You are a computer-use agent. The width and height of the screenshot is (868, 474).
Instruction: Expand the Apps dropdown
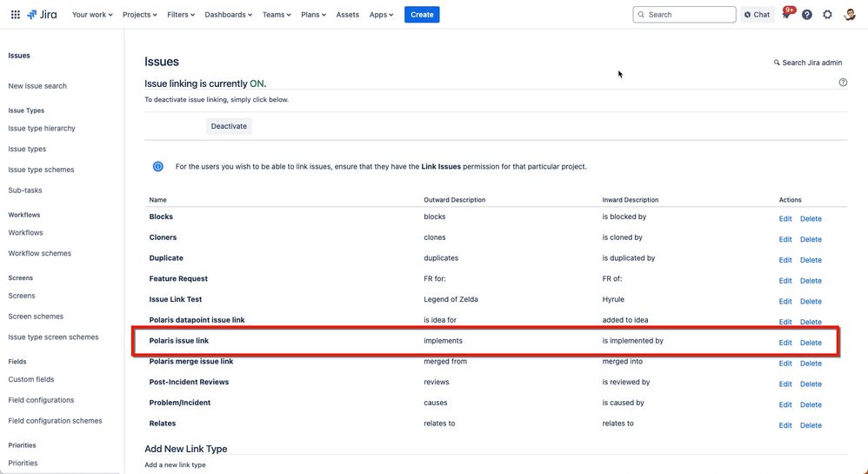click(382, 15)
